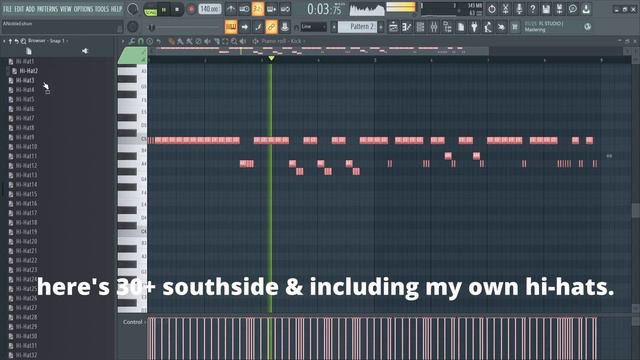Click the 140 tempo field
Screen dimensions: 640x360
(210, 9)
